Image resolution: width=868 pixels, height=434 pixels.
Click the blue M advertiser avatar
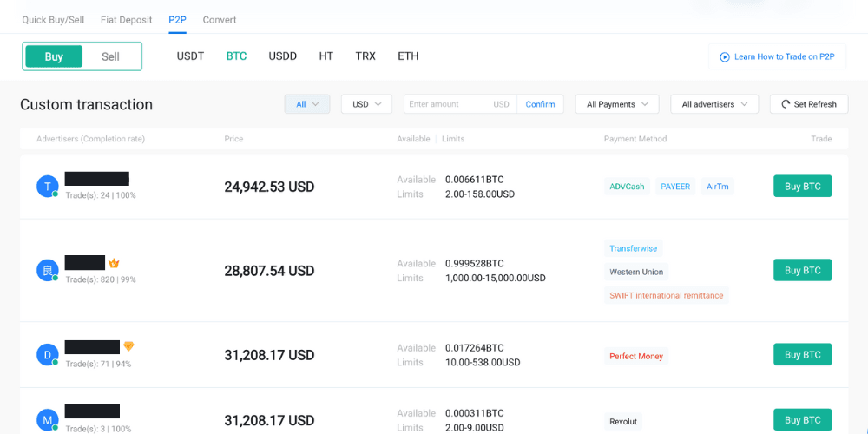click(47, 421)
